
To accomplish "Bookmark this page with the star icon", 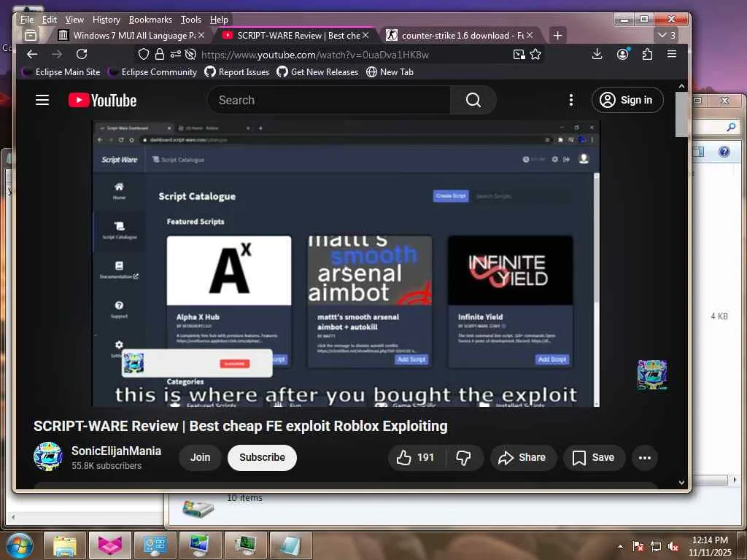I will [x=535, y=54].
